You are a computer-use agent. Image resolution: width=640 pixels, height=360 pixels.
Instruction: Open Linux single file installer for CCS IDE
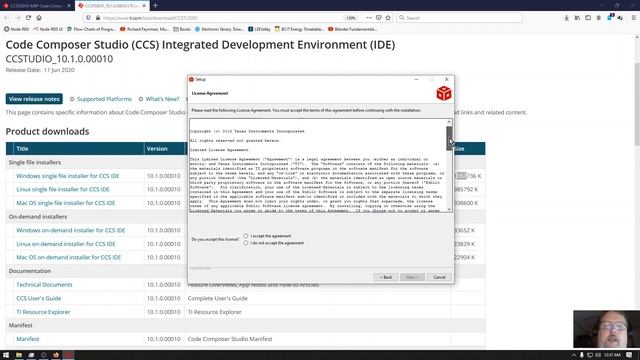(x=63, y=189)
